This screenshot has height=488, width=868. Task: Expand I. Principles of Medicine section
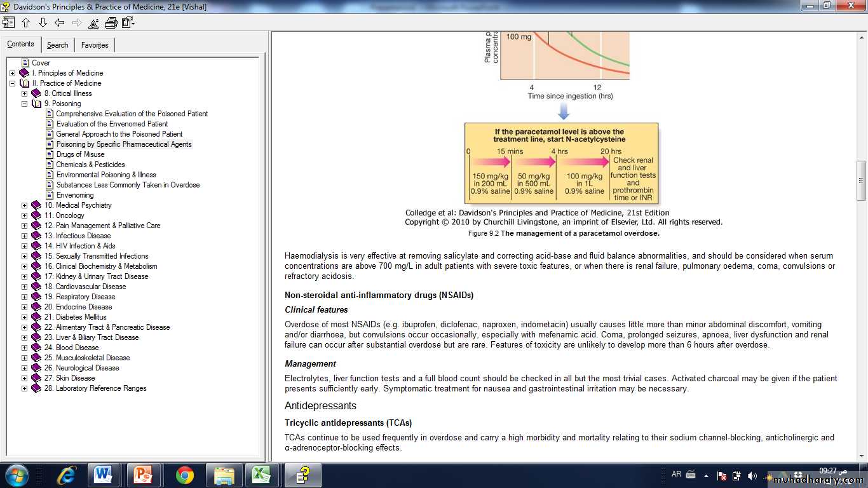coord(12,73)
